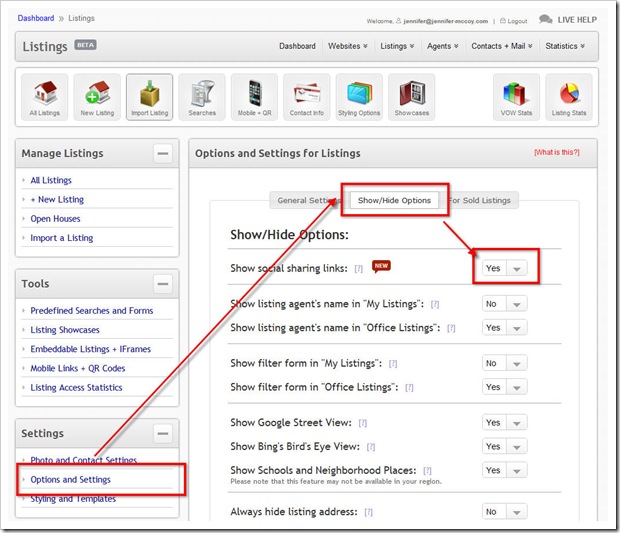Screen dimensions: 620x533
Task: Open the Contact Info card icon
Action: (307, 97)
